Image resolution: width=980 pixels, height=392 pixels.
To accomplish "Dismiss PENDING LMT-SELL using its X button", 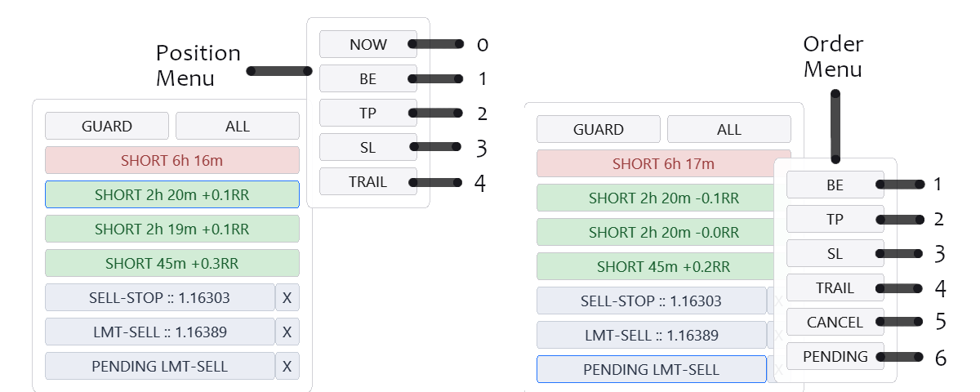I will point(287,367).
